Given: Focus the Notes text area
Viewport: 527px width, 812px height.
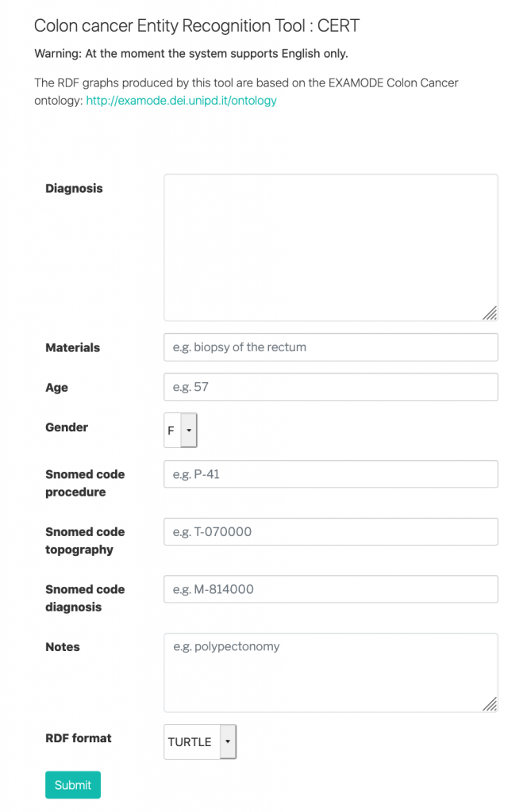Looking at the screenshot, I should [x=331, y=672].
